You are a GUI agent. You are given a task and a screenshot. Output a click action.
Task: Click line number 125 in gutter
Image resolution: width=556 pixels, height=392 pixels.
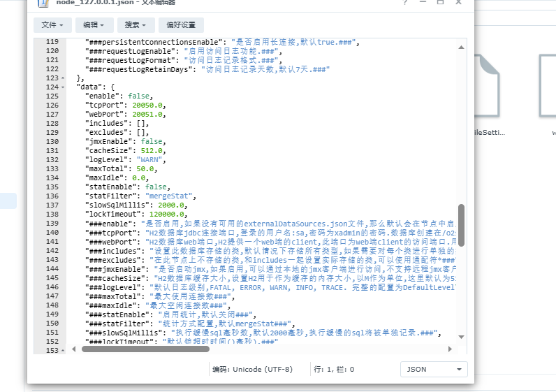52,96
